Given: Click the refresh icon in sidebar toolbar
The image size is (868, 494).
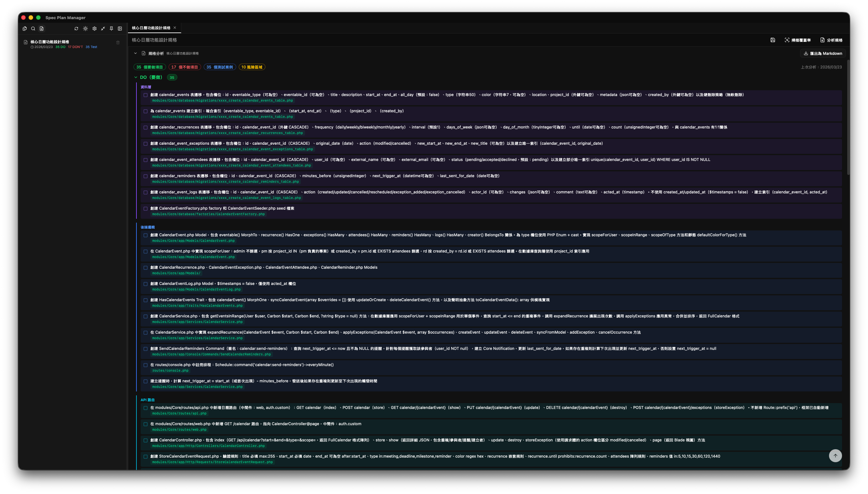Looking at the screenshot, I should click(x=76, y=29).
